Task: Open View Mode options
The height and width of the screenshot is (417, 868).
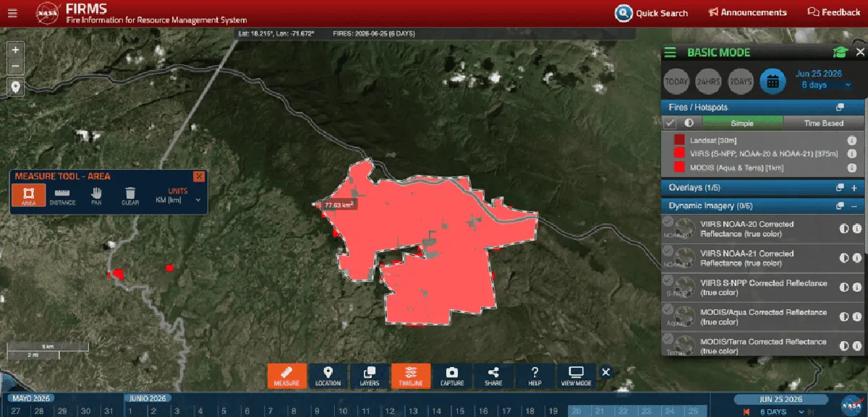Action: click(x=576, y=375)
